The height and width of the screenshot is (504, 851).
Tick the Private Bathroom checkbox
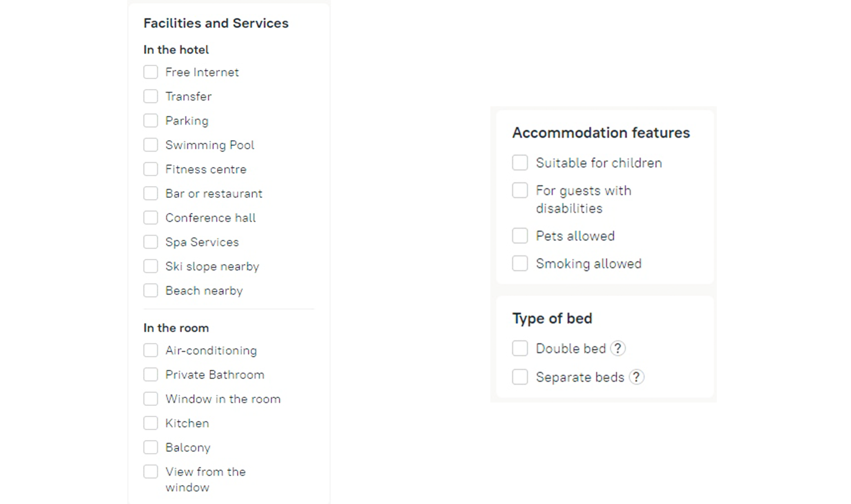tap(151, 375)
